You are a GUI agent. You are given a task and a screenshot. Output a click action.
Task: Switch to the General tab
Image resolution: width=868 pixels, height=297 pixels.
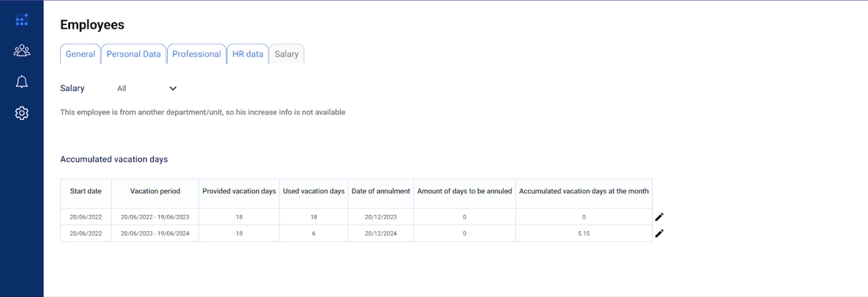(80, 54)
